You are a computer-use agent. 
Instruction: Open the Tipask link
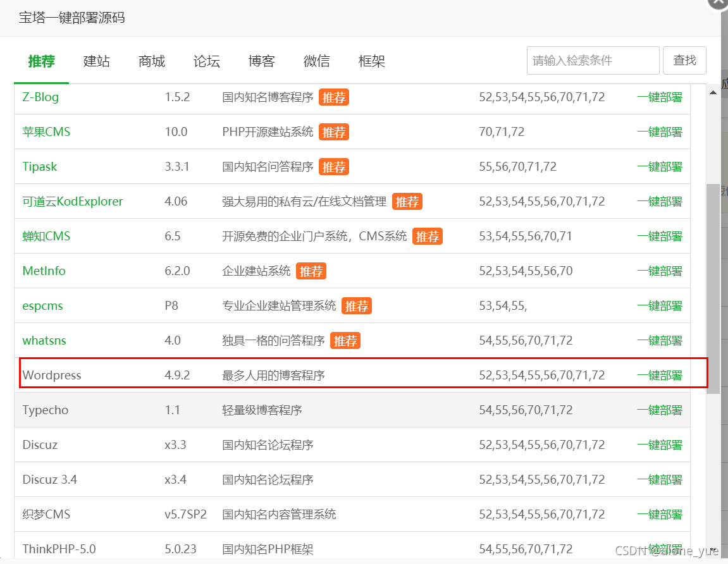coord(39,167)
